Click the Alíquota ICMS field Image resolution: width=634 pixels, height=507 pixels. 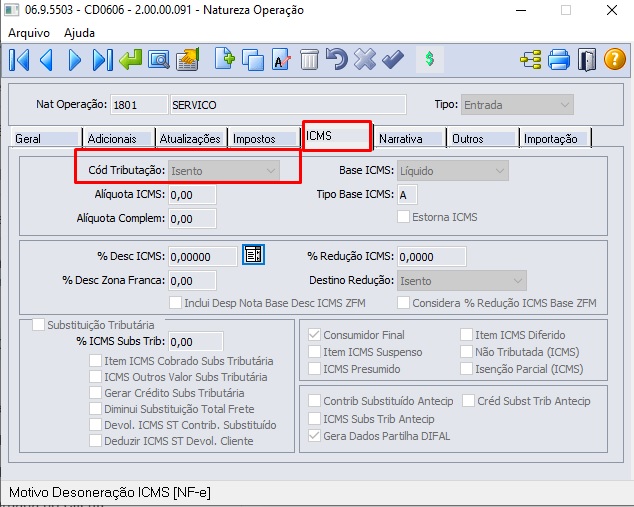click(192, 194)
